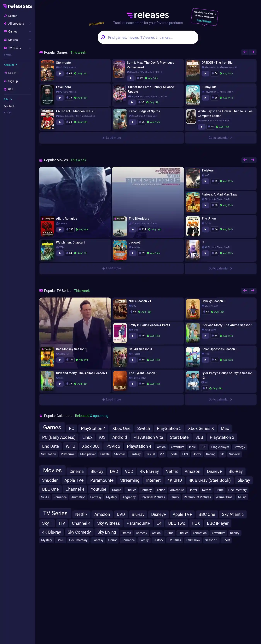
Task: Select the Games calendar tag
Action: (52, 427)
